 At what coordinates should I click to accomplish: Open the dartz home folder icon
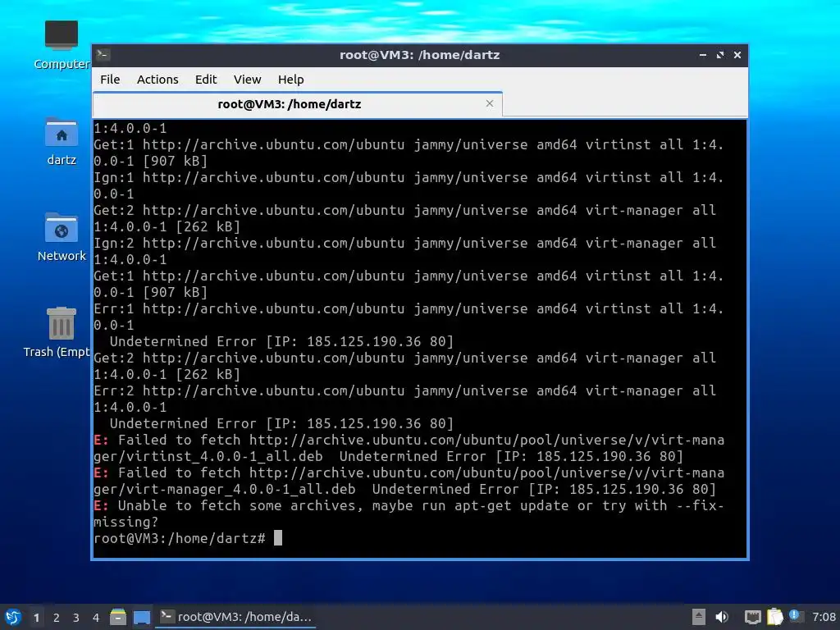(x=61, y=141)
